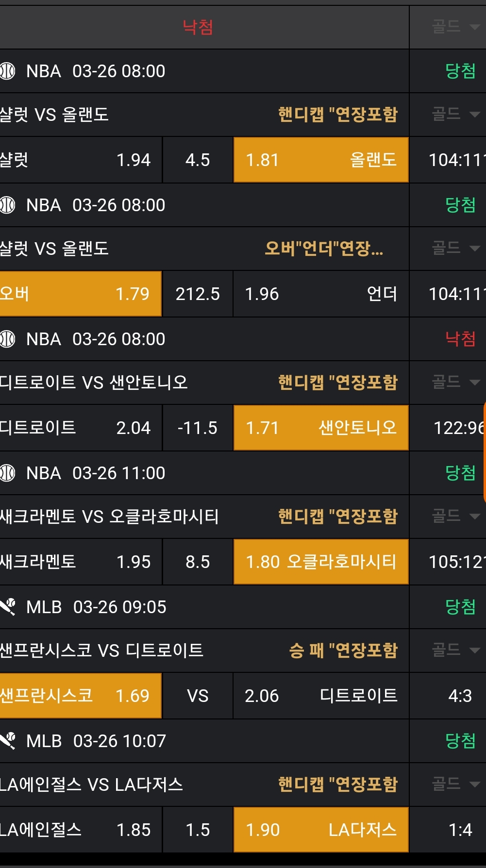
Task: Click the baseball icon on the MLB 10:07 row
Action: [x=8, y=741]
